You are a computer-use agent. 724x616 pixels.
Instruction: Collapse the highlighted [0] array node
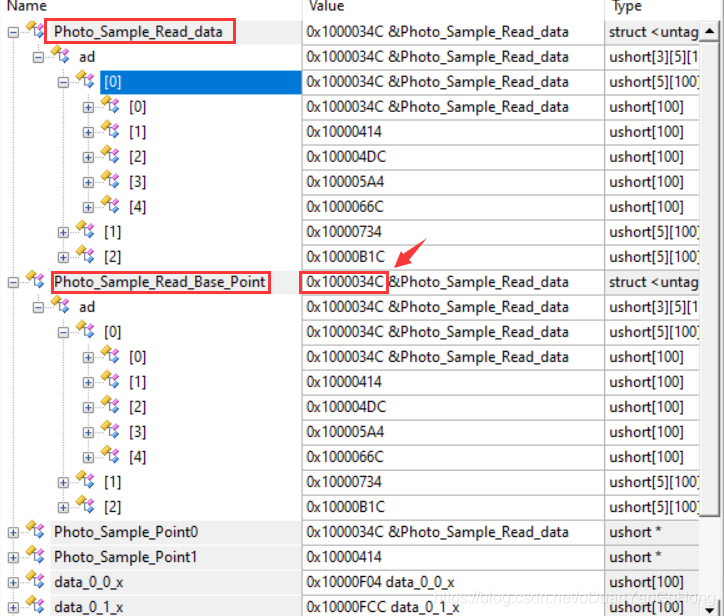(63, 83)
